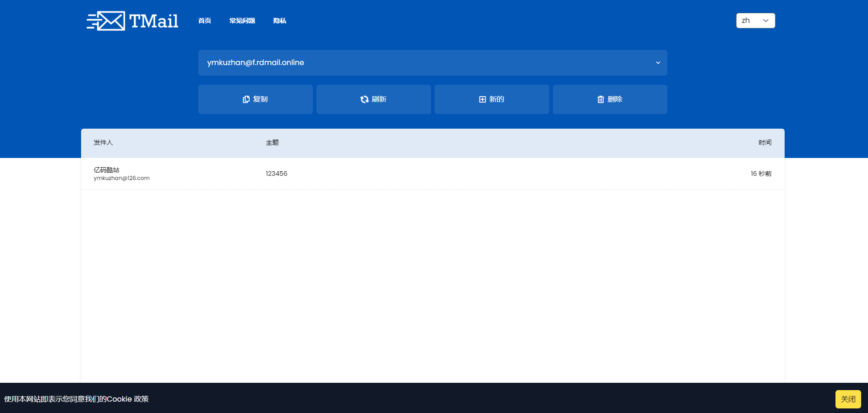Image resolution: width=868 pixels, height=413 pixels.
Task: Click sender 亿码酷站 in the inbox
Action: tap(106, 170)
